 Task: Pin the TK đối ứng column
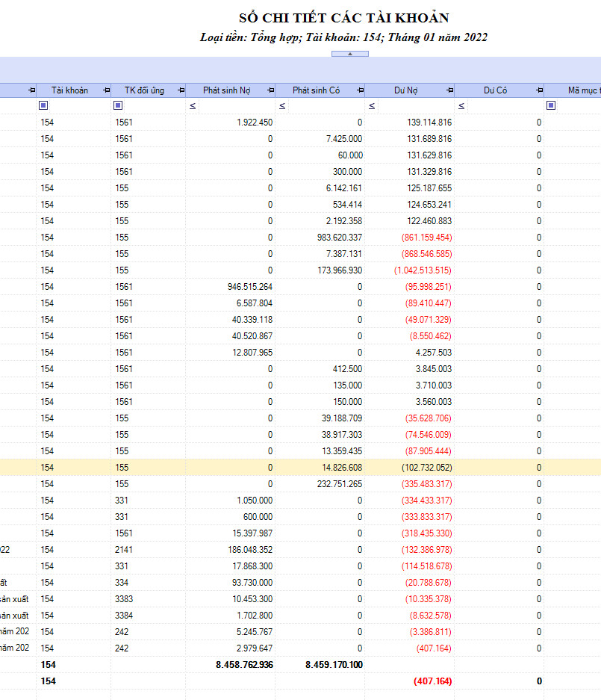point(181,90)
